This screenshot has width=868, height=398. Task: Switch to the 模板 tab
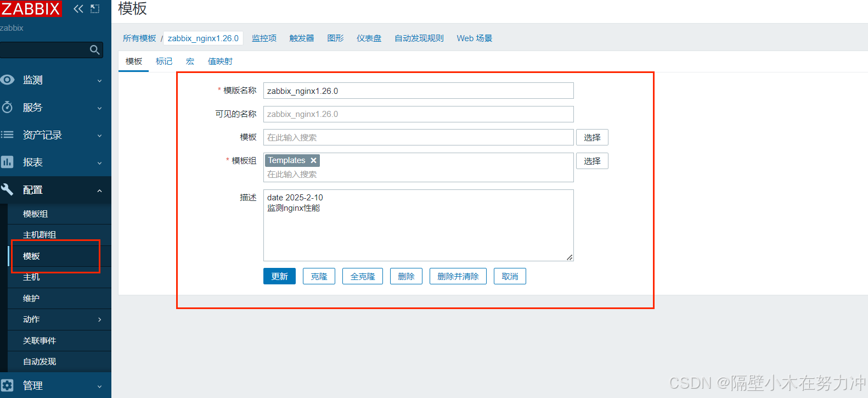(134, 61)
